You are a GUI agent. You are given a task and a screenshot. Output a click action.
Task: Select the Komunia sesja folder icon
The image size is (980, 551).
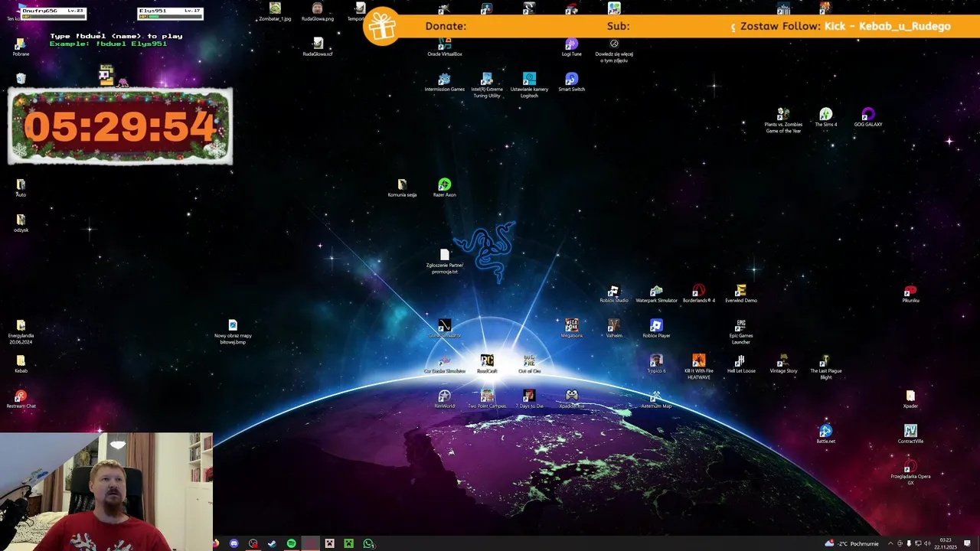402,188
